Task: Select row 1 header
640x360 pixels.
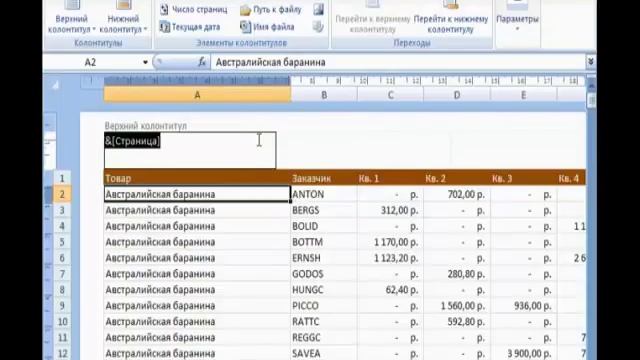Action: click(x=62, y=178)
